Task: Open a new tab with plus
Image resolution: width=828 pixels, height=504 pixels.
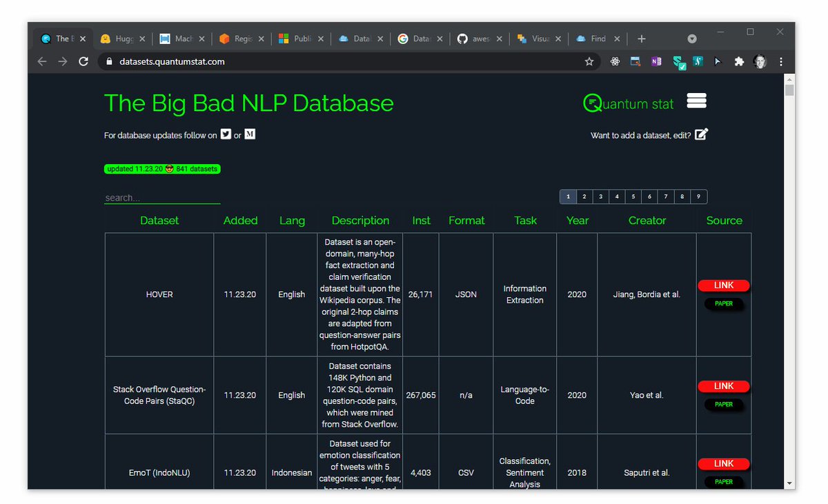Action: pos(641,39)
